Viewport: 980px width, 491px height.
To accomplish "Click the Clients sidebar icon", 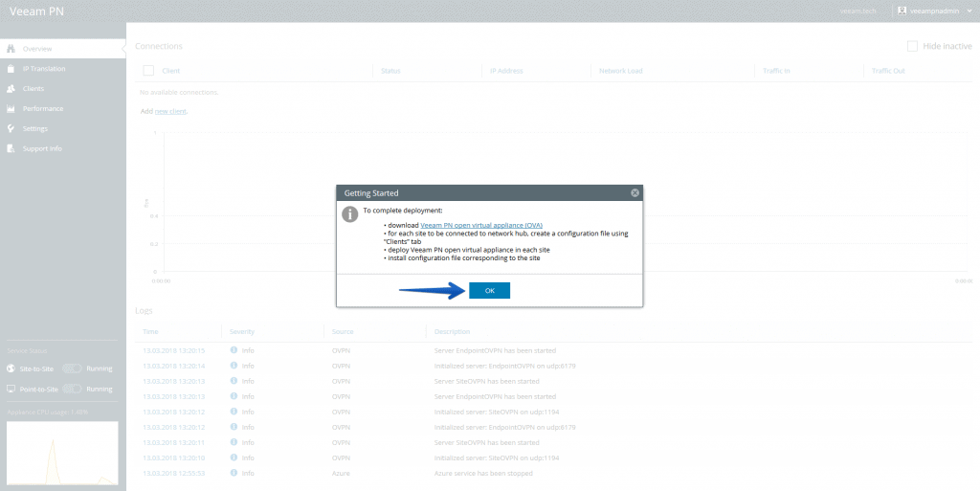I will pos(11,88).
